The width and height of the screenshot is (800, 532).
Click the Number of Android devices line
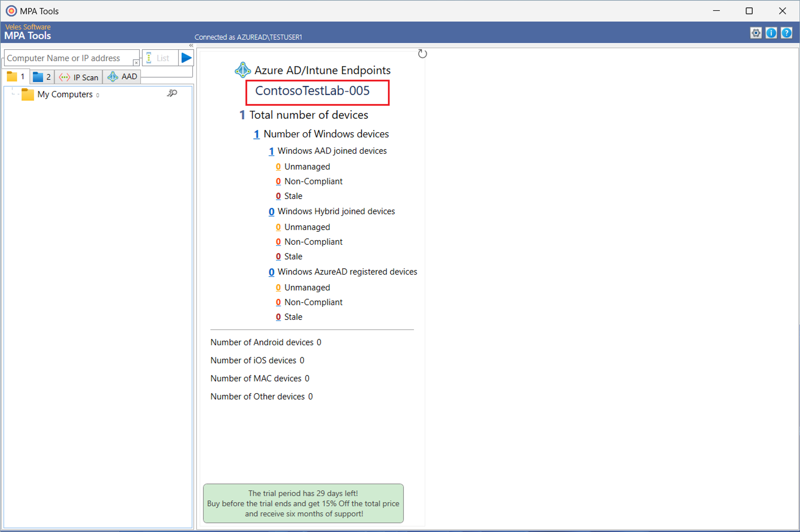click(266, 342)
